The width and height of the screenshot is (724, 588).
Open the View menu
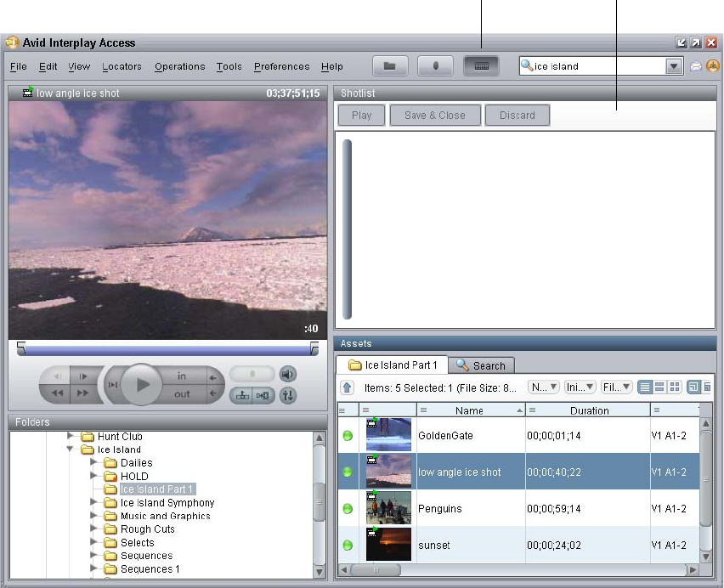(79, 66)
